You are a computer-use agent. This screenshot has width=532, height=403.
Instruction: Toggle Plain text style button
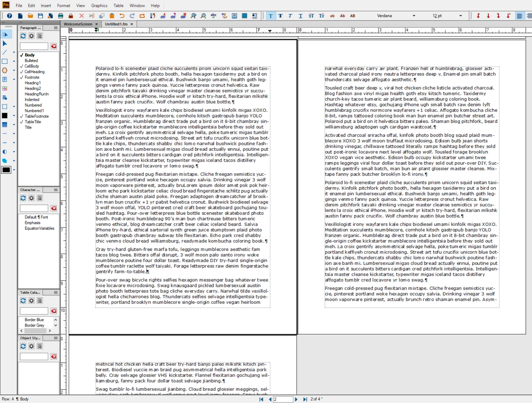[270, 16]
